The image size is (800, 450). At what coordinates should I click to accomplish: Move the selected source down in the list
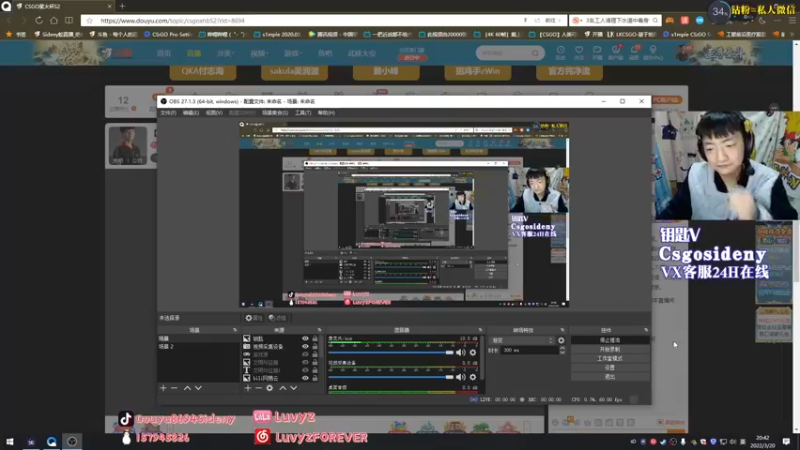coord(294,388)
